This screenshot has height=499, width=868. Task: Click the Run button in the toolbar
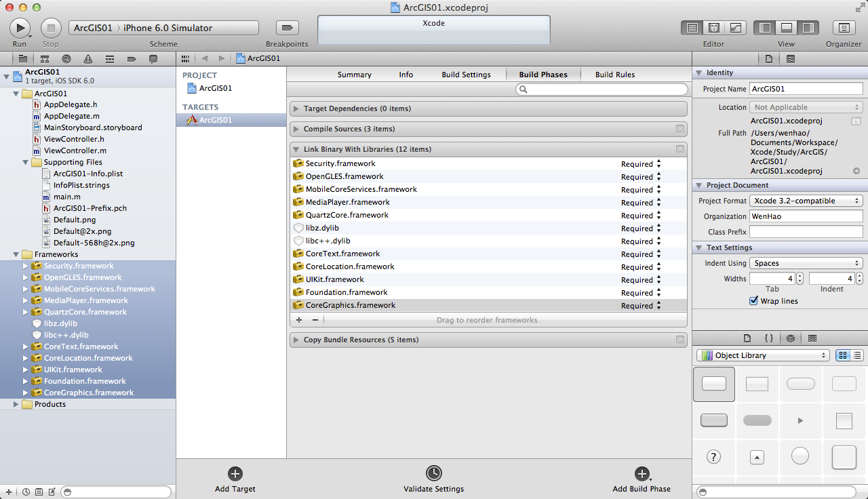tap(20, 28)
